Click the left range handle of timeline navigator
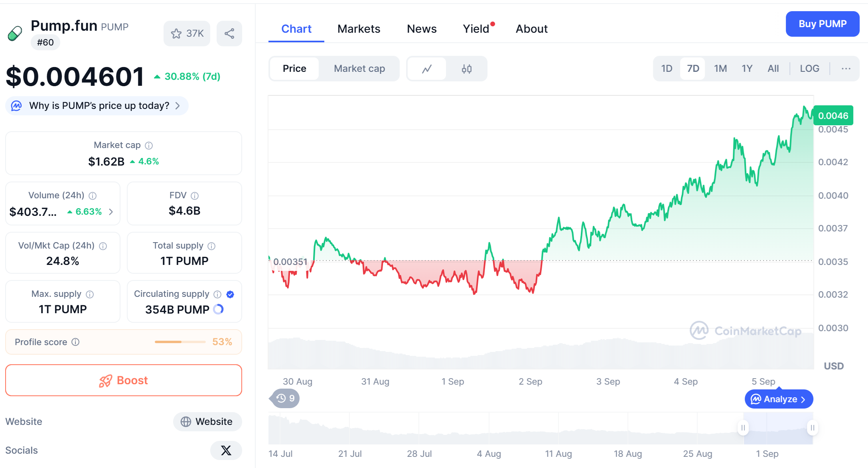Screen dimensions: 868x468 743,428
